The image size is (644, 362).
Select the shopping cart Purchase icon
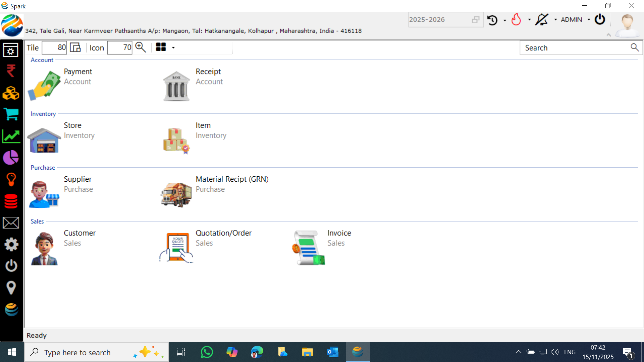coord(11,114)
